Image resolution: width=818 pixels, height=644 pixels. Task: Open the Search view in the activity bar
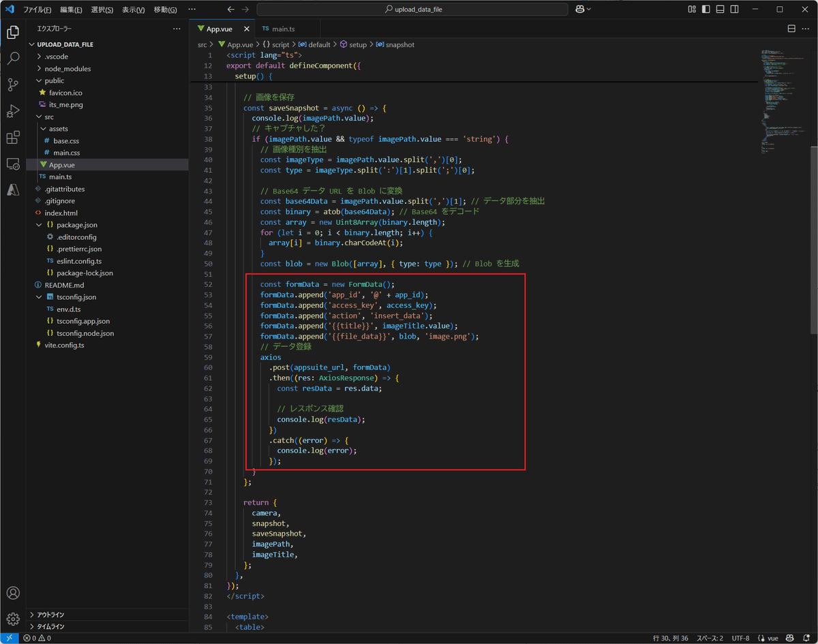(x=13, y=57)
